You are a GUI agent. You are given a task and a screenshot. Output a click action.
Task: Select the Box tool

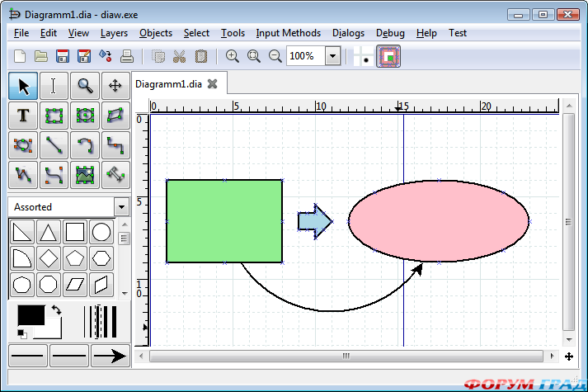(54, 116)
